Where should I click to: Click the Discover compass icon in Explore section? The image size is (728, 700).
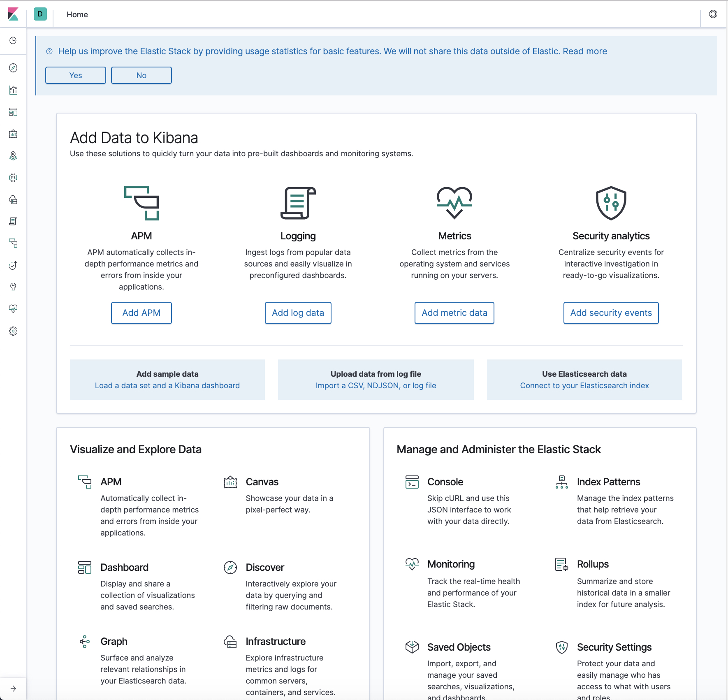pyautogui.click(x=230, y=568)
